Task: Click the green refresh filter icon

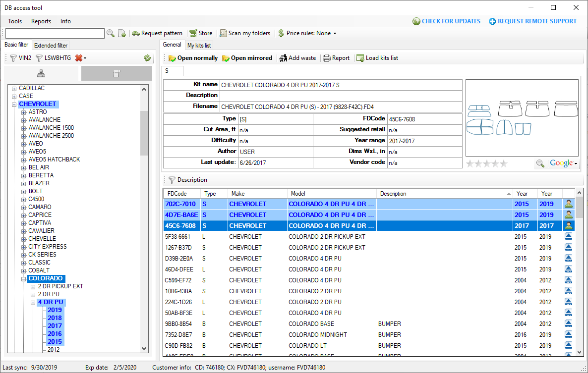Action: click(147, 58)
